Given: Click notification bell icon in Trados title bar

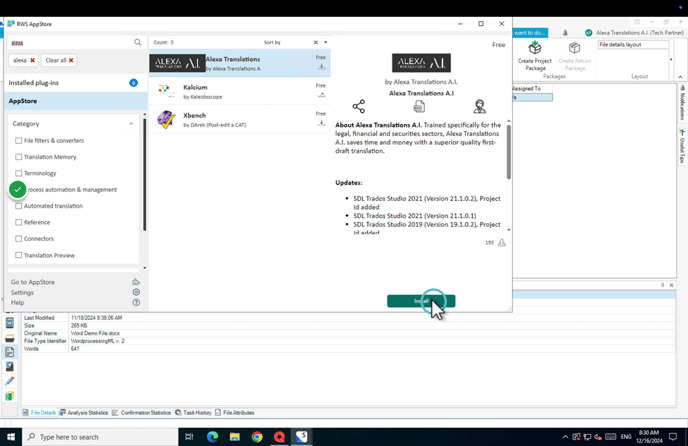Looking at the screenshot, I should (565, 33).
